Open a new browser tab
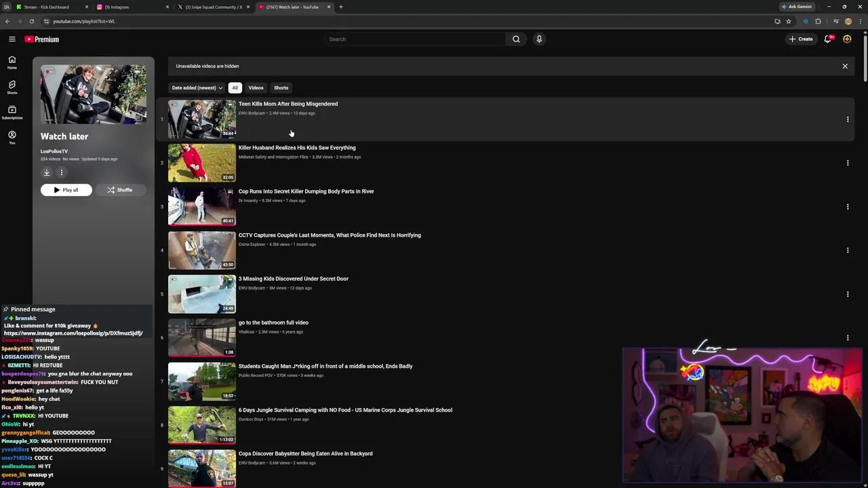The image size is (868, 488). 340,7
